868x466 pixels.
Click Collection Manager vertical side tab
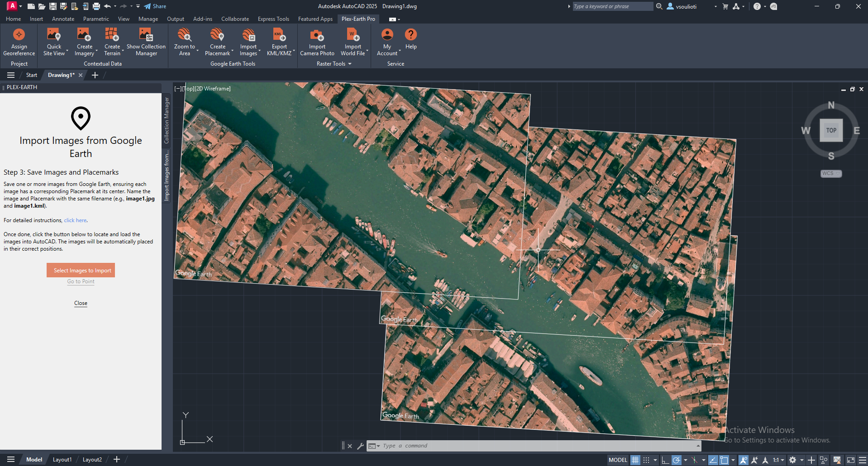coord(167,120)
